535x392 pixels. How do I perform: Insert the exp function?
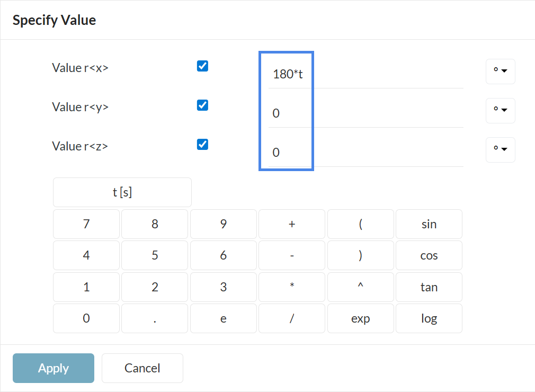pyautogui.click(x=360, y=319)
